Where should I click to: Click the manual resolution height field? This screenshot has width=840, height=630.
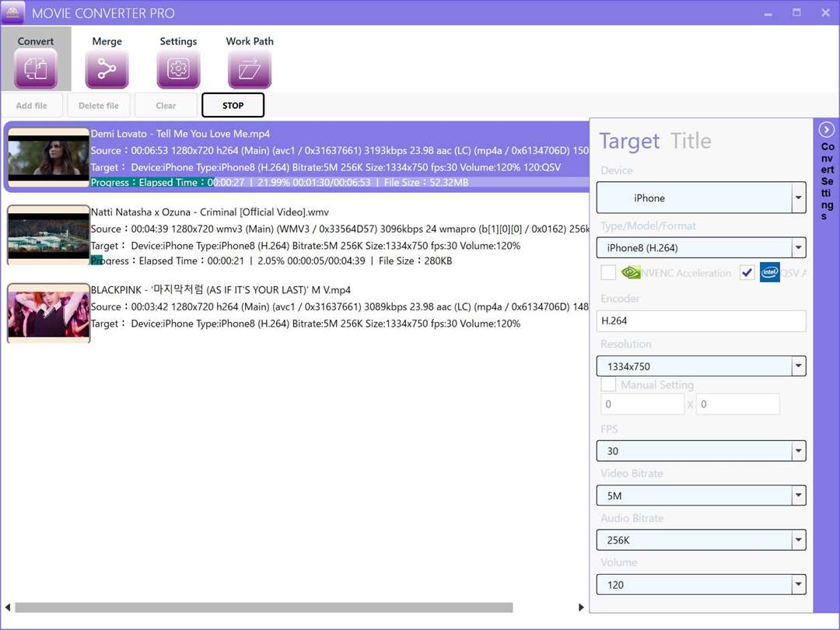pos(737,404)
